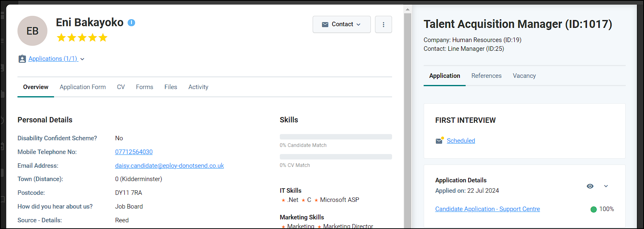Open the Contact dropdown button
644x229 pixels.
point(341,25)
